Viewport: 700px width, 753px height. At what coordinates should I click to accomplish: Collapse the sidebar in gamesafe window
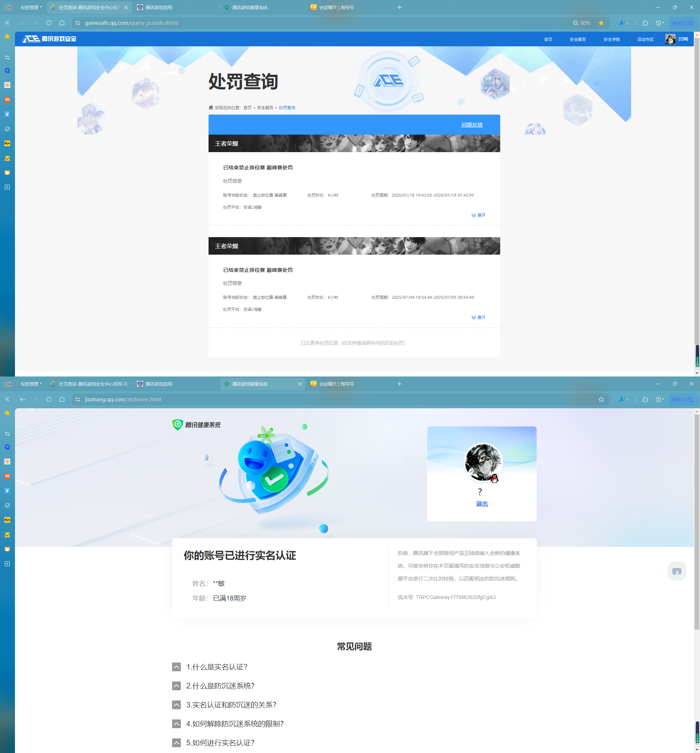(7, 23)
